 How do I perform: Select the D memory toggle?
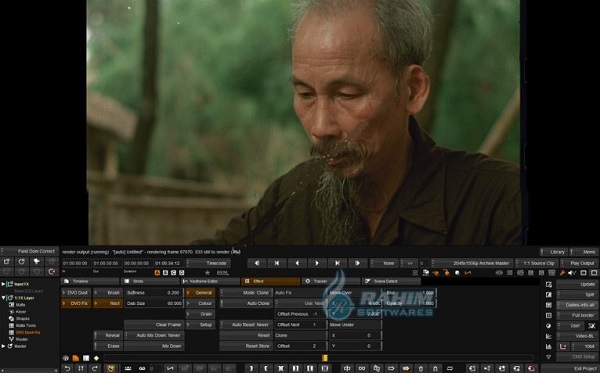tap(182, 273)
